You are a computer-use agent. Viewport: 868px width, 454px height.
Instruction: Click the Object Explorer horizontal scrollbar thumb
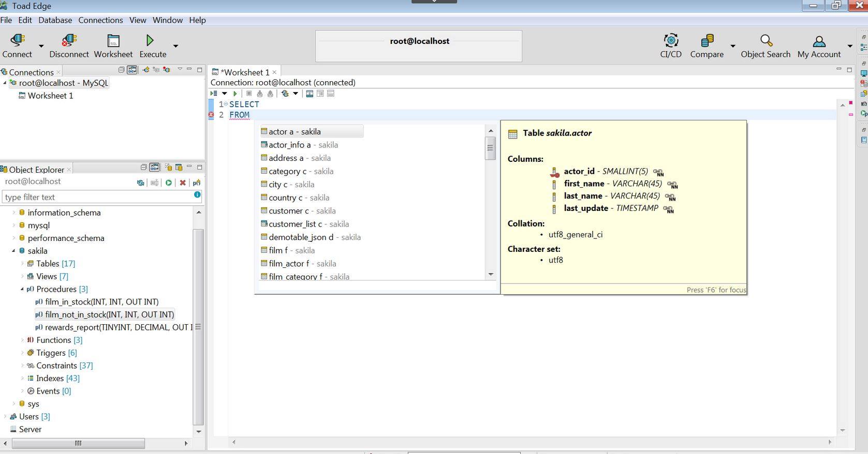pos(78,443)
